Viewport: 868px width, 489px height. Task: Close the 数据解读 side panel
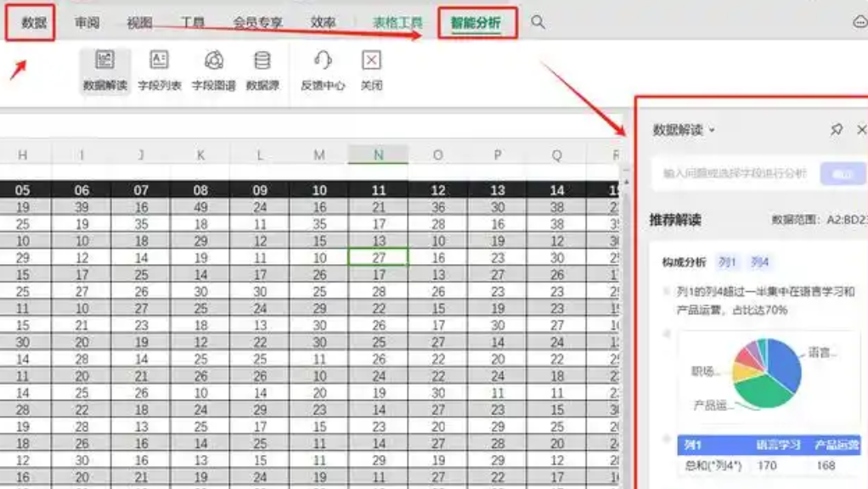(861, 130)
